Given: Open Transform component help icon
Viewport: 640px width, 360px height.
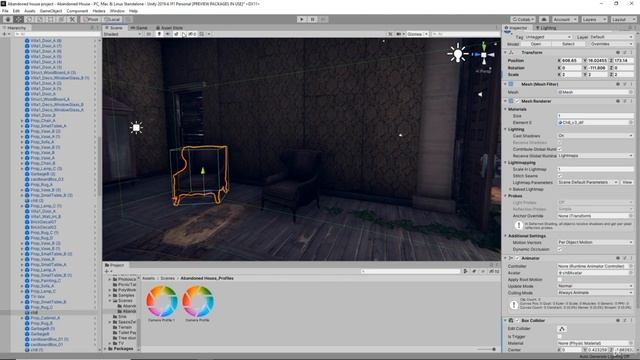Looking at the screenshot, I should click(618, 52).
